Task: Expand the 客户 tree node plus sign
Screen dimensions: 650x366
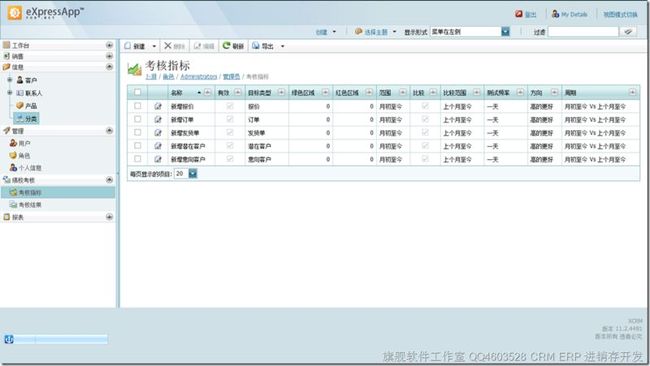Action: 10,80
